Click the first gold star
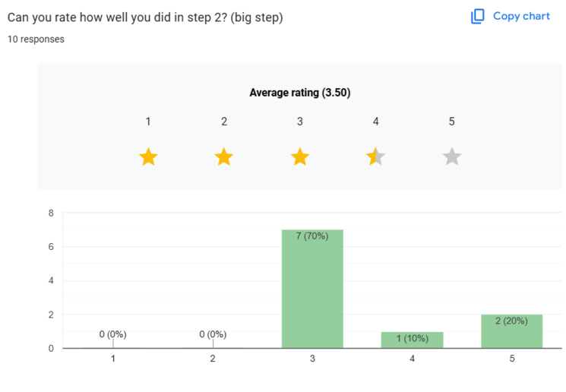Screen dimensions: 566x392 click(x=148, y=157)
